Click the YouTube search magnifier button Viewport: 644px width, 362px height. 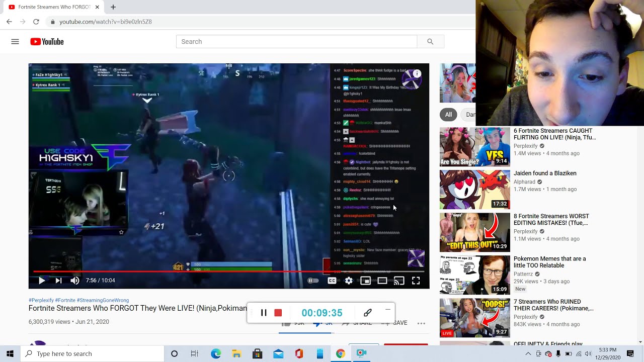pyautogui.click(x=430, y=42)
